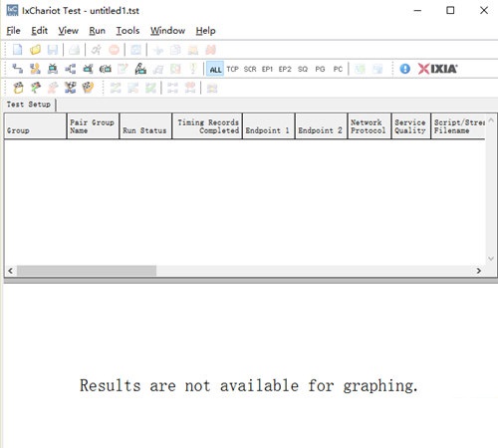Open the Help menu
498x448 pixels.
205,31
